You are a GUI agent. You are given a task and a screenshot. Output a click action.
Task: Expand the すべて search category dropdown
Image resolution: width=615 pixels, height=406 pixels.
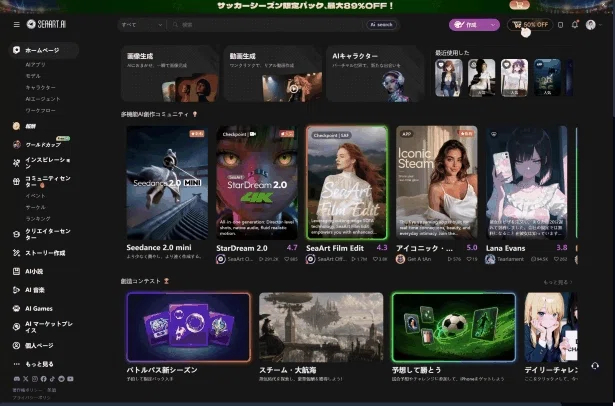click(142, 25)
